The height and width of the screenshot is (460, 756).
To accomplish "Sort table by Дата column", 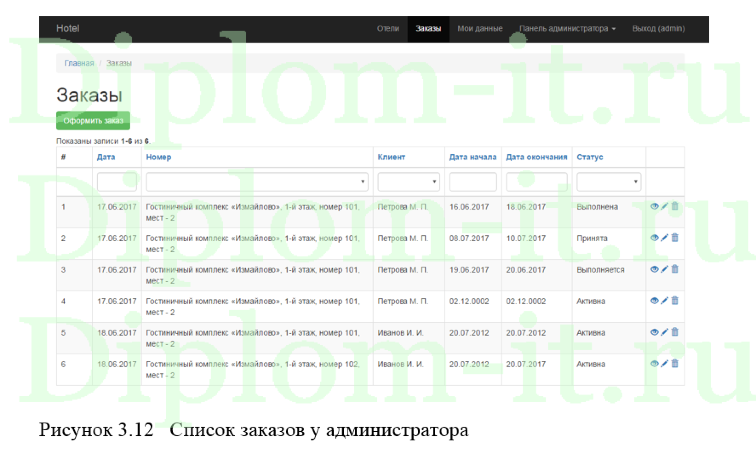I will pyautogui.click(x=106, y=157).
